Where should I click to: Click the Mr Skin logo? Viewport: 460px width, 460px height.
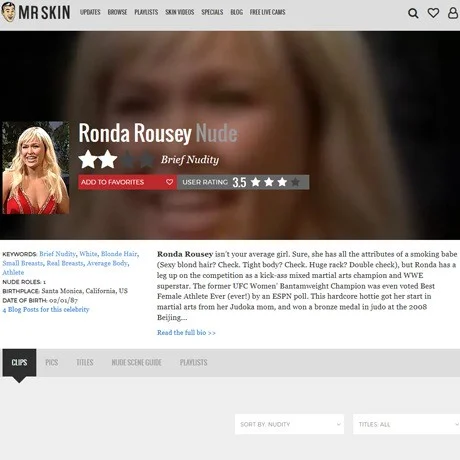[36, 12]
